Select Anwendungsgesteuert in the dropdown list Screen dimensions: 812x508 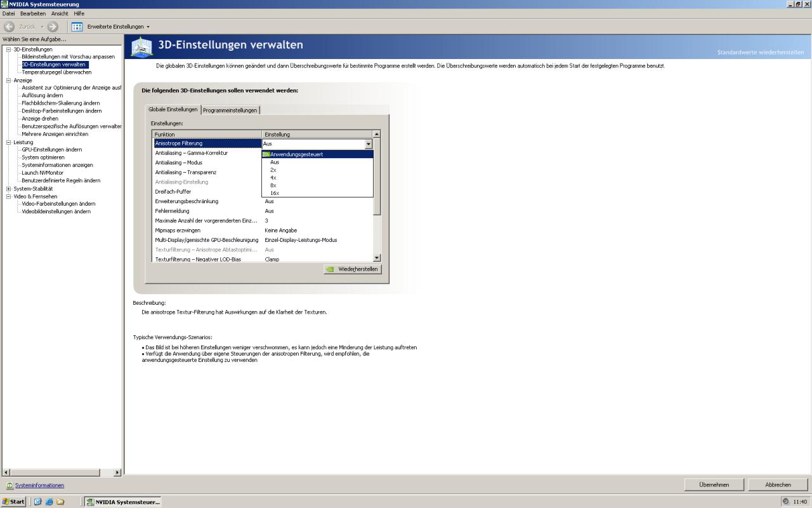tap(317, 154)
